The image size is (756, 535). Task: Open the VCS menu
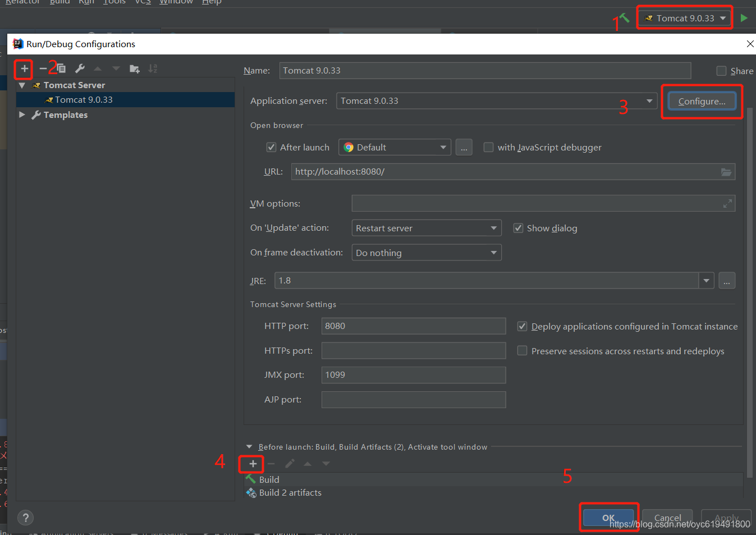(143, 2)
